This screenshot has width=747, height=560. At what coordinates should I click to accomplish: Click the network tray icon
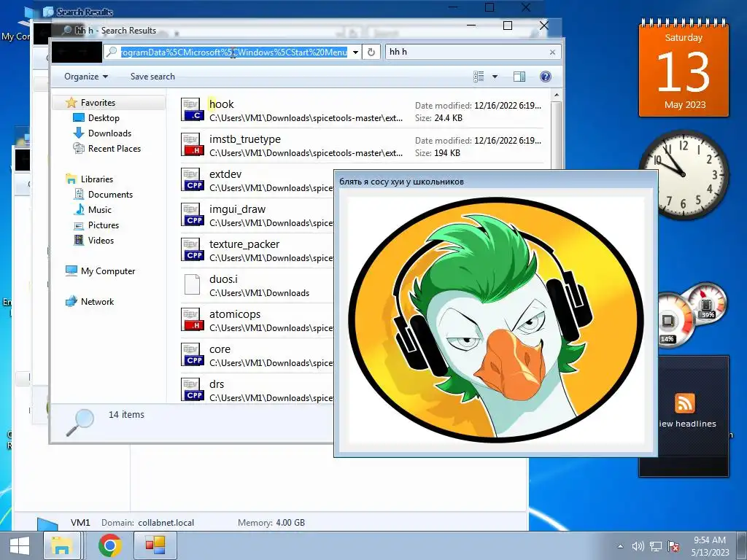656,547
